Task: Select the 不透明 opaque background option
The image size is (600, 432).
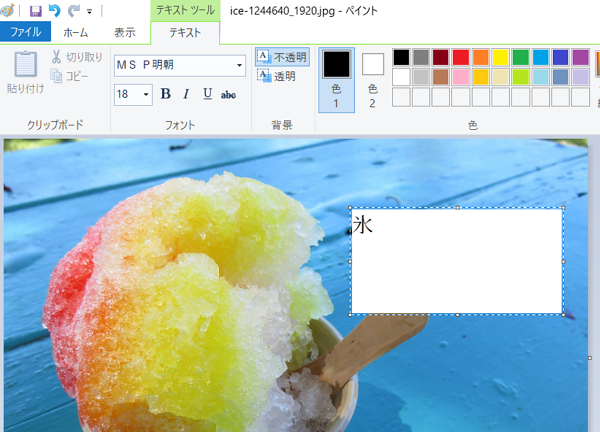Action: pos(282,57)
